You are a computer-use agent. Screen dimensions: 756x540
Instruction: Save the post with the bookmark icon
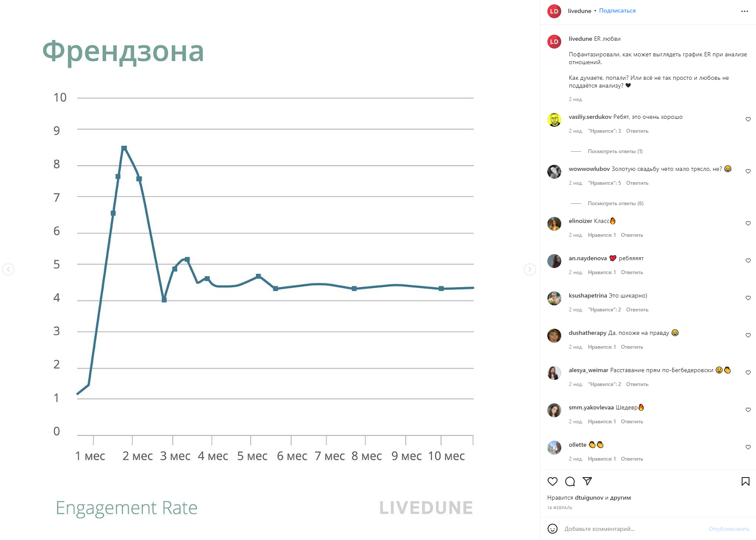pyautogui.click(x=745, y=481)
